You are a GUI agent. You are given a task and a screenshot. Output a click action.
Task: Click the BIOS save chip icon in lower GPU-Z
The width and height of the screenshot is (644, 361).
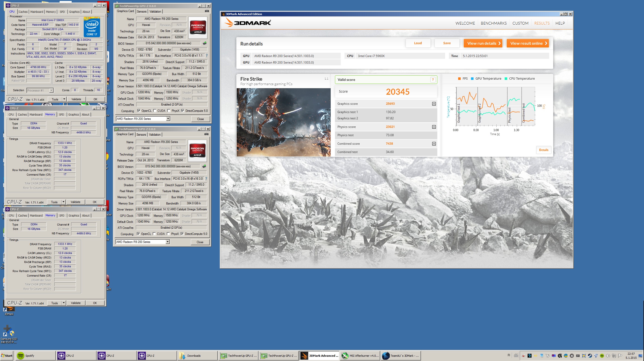point(204,166)
